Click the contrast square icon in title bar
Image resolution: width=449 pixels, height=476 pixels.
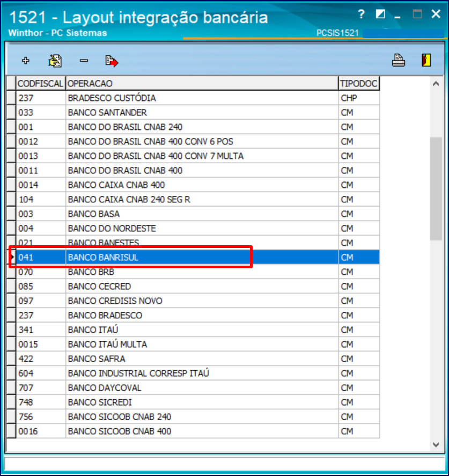click(x=380, y=14)
